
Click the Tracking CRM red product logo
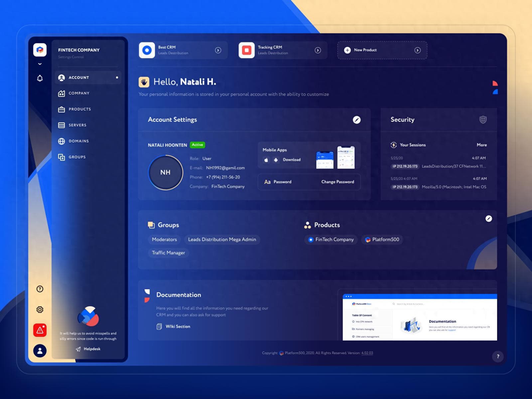point(246,50)
